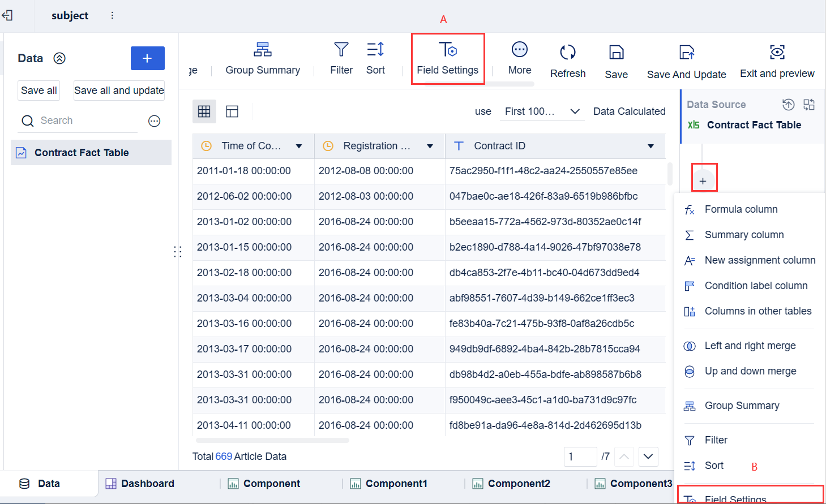The width and height of the screenshot is (826, 504).
Task: Open the Contract ID column dropdown
Action: point(650,146)
